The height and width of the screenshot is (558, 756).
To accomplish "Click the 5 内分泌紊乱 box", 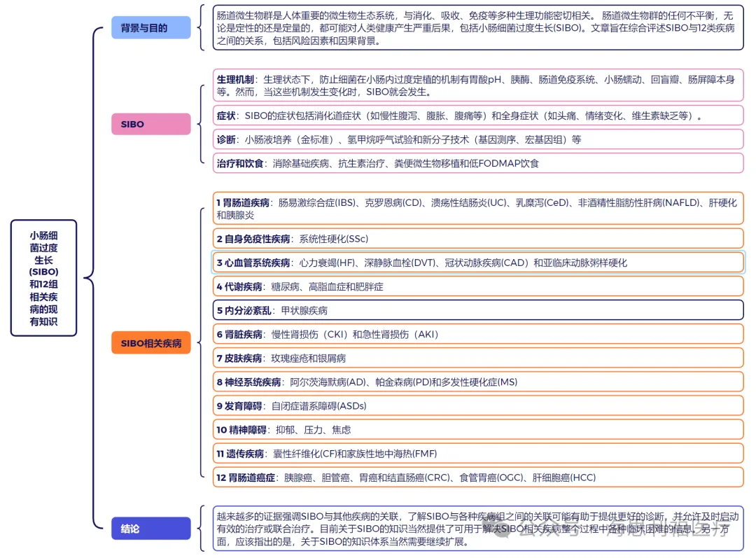I will pyautogui.click(x=478, y=310).
